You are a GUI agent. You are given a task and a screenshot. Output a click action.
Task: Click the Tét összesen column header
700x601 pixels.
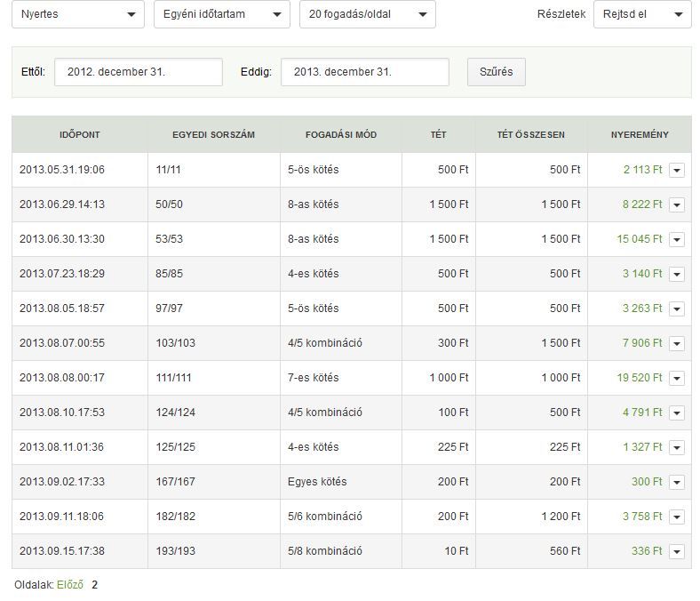point(531,135)
